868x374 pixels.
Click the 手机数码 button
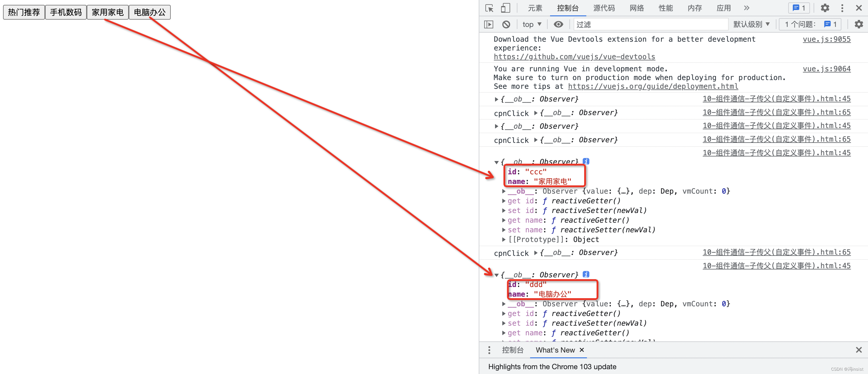[66, 12]
